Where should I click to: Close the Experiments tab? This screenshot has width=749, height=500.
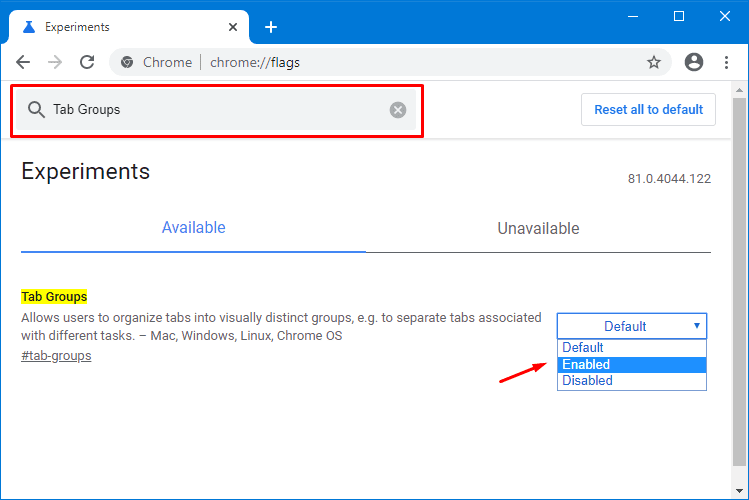(233, 27)
